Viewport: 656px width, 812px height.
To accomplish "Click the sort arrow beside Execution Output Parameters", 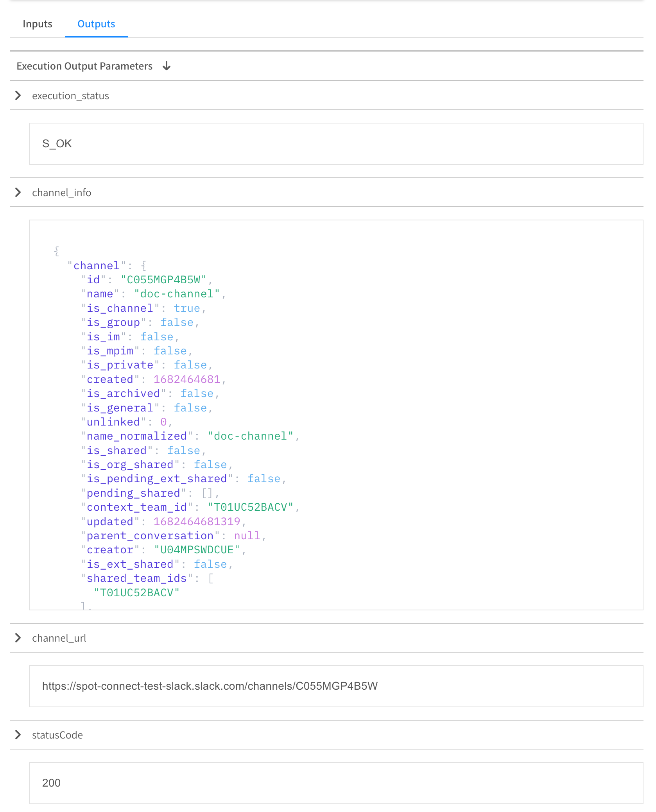I will click(167, 66).
